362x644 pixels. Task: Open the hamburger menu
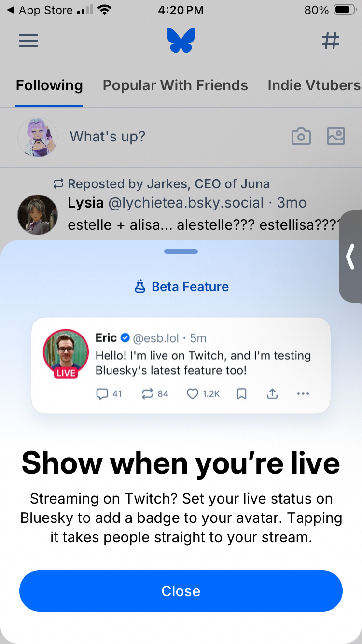click(x=28, y=41)
